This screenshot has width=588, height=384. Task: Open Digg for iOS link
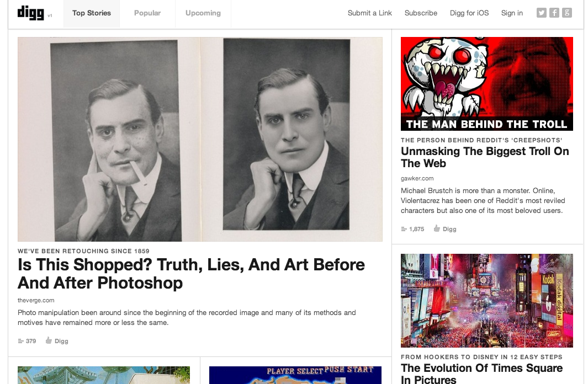(x=469, y=13)
